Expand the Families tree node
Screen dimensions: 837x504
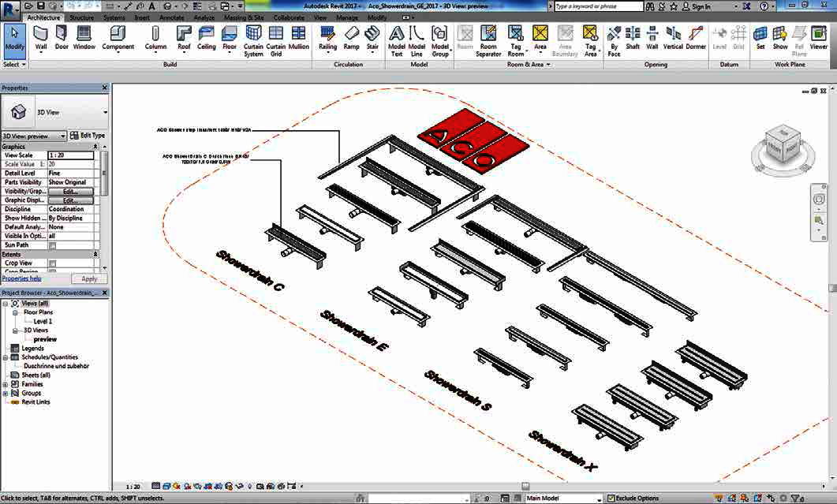click(x=6, y=384)
